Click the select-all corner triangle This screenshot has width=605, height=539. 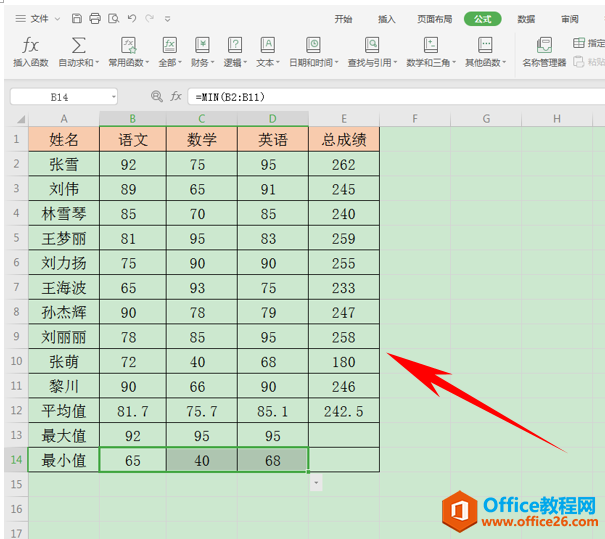coord(21,119)
